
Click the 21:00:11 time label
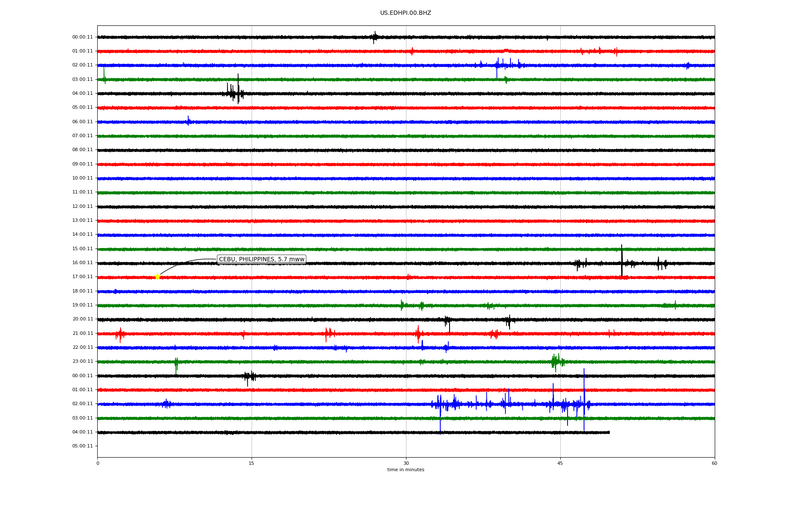pos(82,334)
